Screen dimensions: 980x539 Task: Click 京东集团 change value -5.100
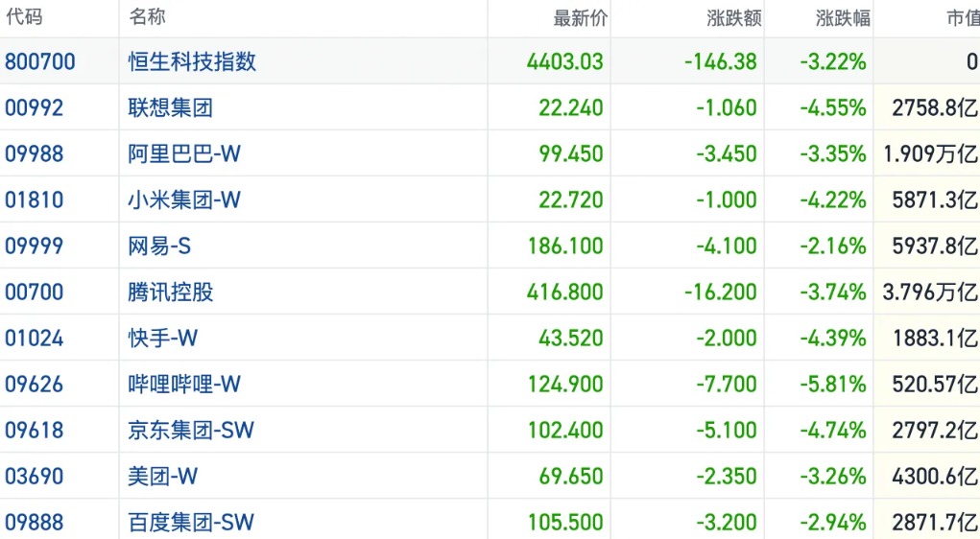[727, 431]
